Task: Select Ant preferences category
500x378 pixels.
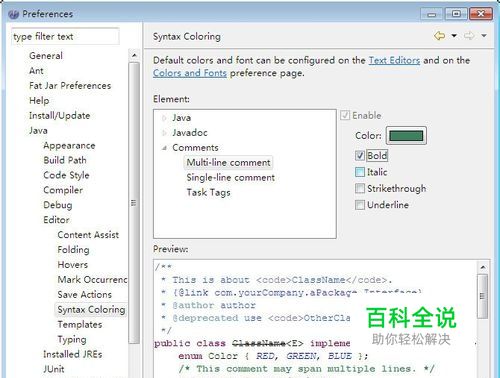Action: pos(36,71)
